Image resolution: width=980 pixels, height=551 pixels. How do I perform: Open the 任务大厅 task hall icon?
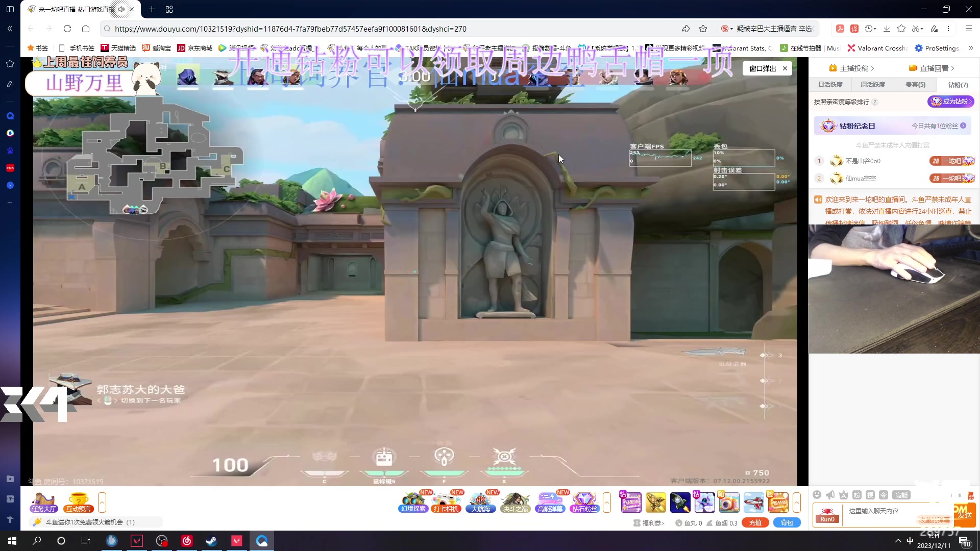point(43,502)
